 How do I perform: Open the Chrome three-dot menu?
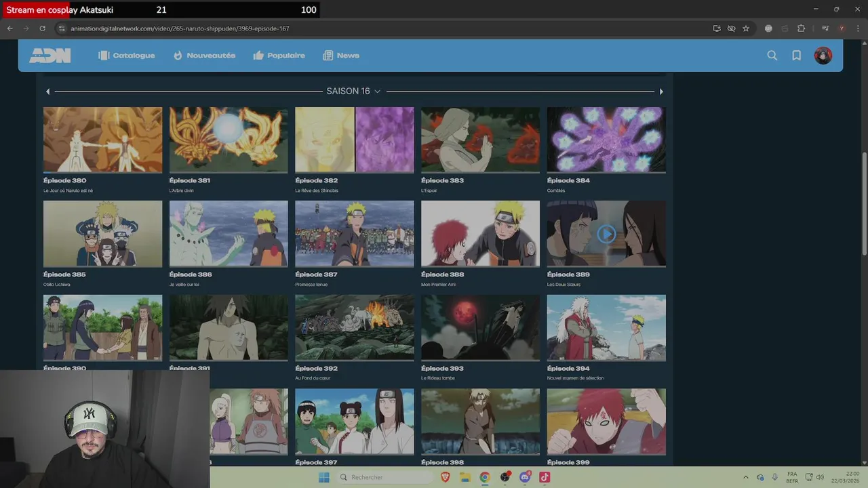point(857,28)
